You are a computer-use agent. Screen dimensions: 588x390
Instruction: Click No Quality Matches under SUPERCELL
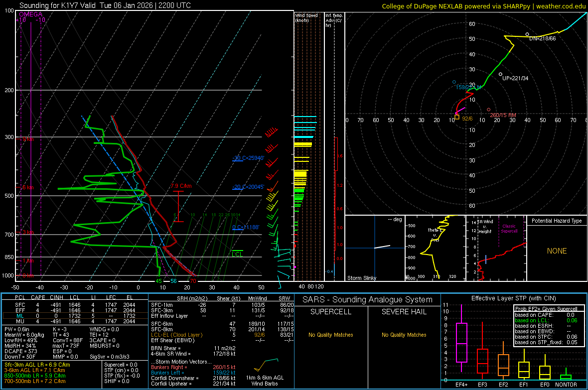coord(331,335)
